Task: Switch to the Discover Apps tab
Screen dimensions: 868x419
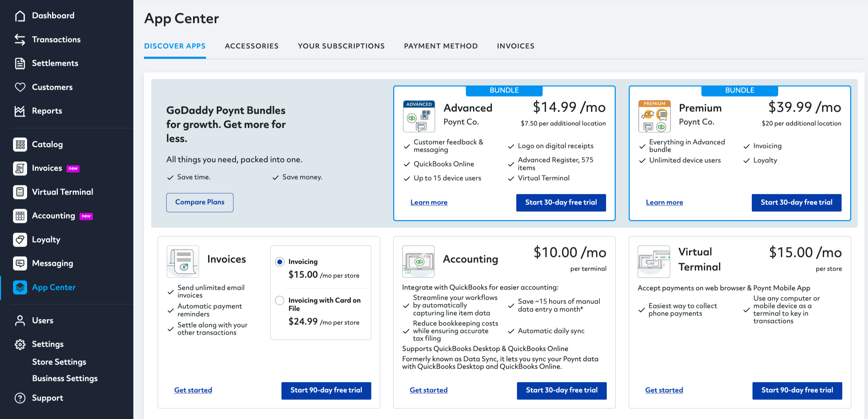Action: point(175,46)
